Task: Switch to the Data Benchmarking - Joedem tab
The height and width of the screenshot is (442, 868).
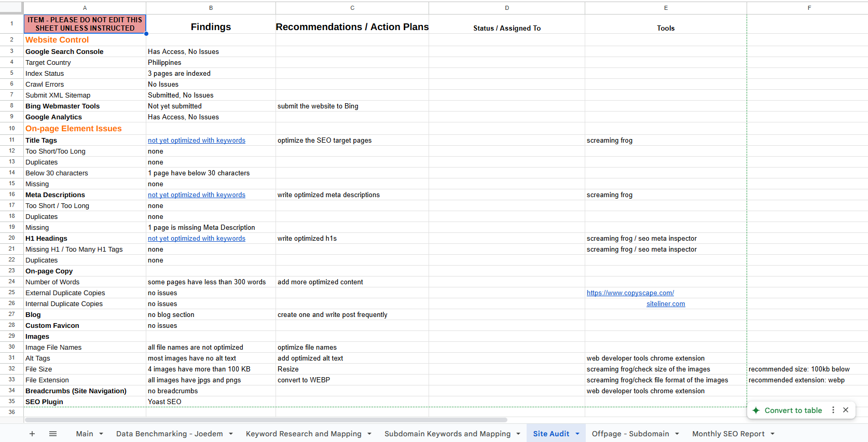Action: pyautogui.click(x=169, y=434)
